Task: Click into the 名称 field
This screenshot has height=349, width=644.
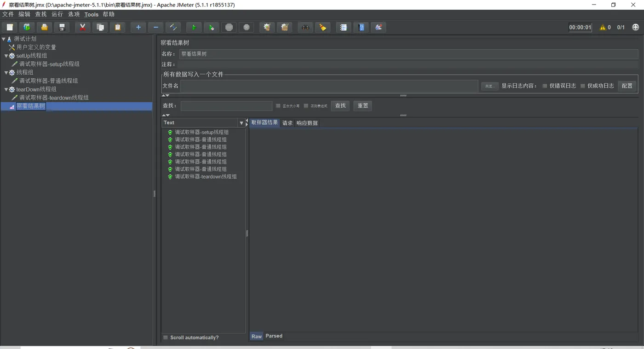Action: coord(408,54)
